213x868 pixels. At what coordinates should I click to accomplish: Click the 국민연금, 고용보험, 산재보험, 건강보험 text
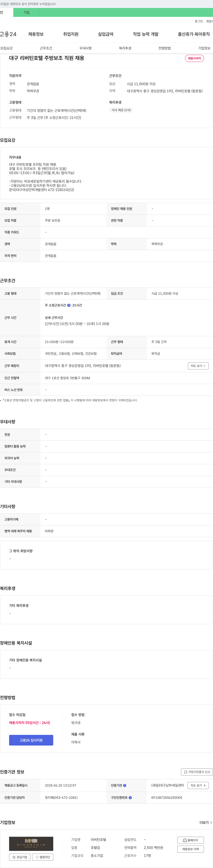coord(71,353)
